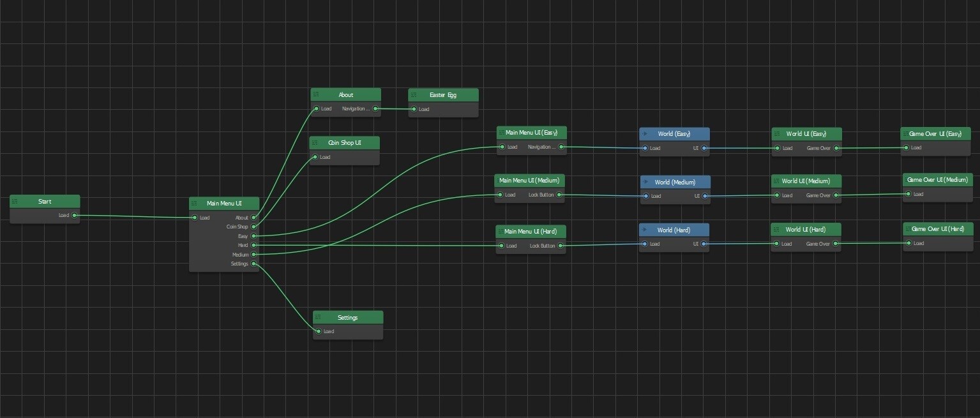Viewport: 980px width, 418px height.
Task: Click the play icon on World (Easy) header
Action: tap(645, 133)
